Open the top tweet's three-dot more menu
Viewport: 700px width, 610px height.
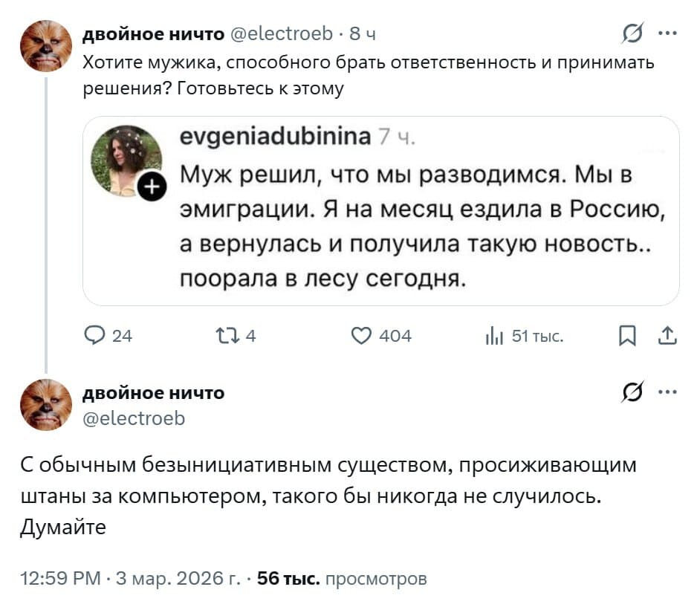668,33
